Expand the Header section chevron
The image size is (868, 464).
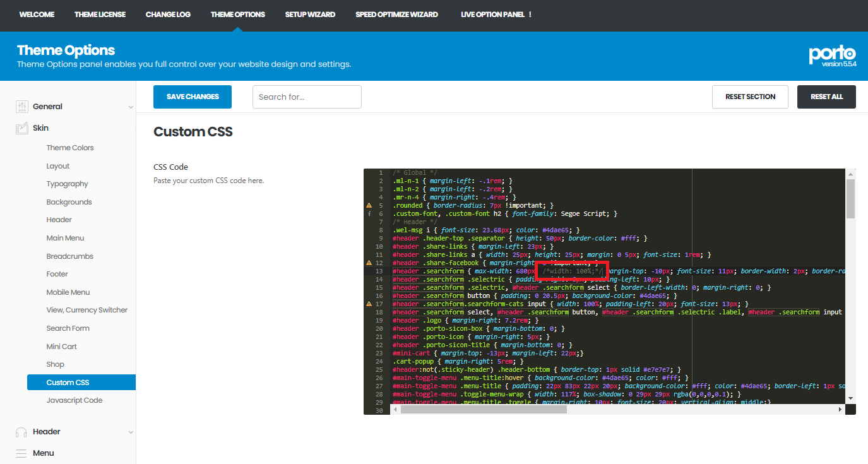pyautogui.click(x=131, y=432)
